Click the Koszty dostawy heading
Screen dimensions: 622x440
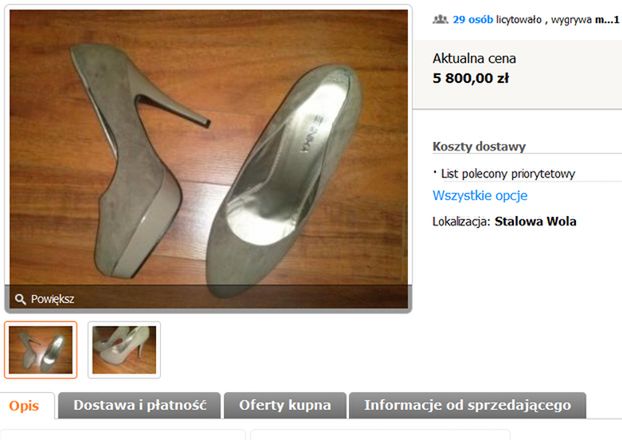[479, 146]
